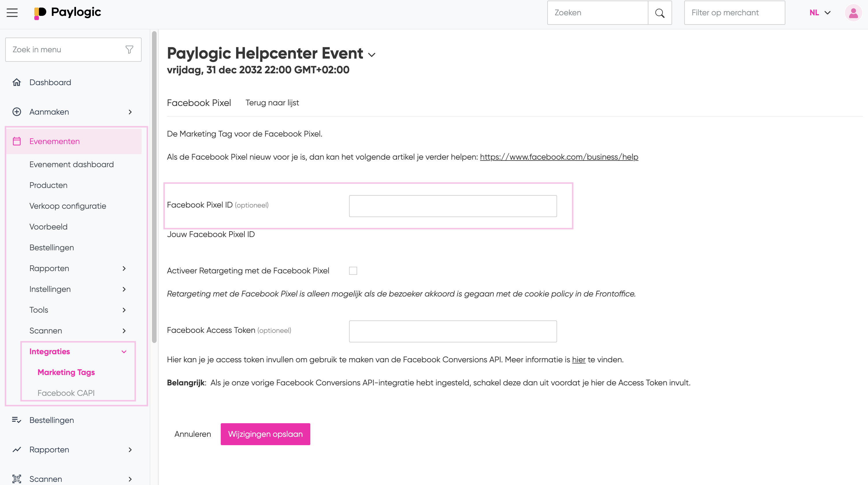Viewport: 868px width, 485px height.
Task: Click the Evenementen calendar icon
Action: point(16,141)
